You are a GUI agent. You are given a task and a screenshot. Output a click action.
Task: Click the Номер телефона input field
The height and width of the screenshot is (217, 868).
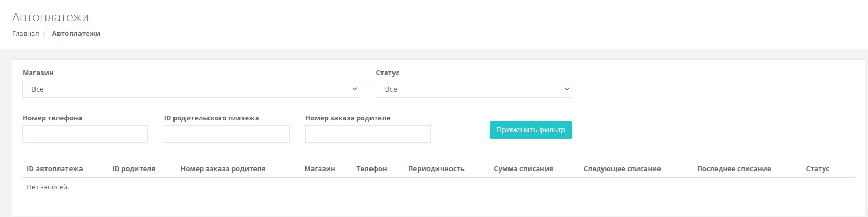click(x=85, y=134)
